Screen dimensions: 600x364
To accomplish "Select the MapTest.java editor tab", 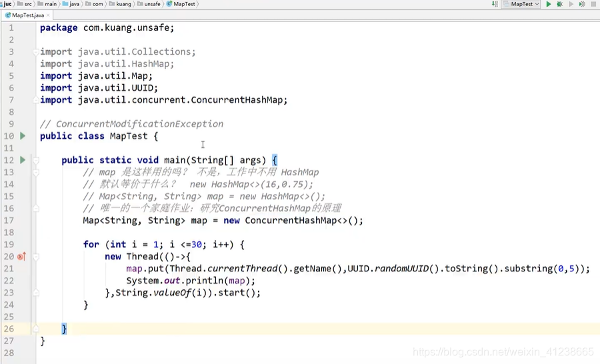I will (x=27, y=15).
